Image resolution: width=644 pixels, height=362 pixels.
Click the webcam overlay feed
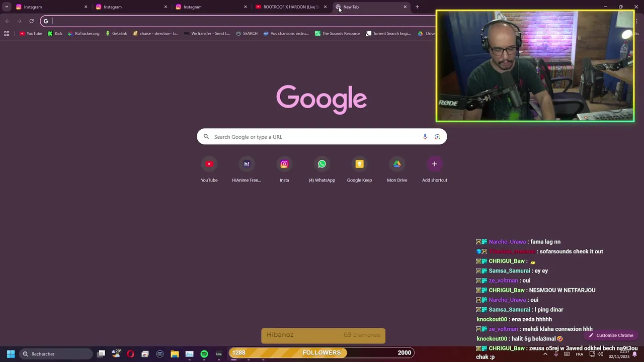[535, 66]
